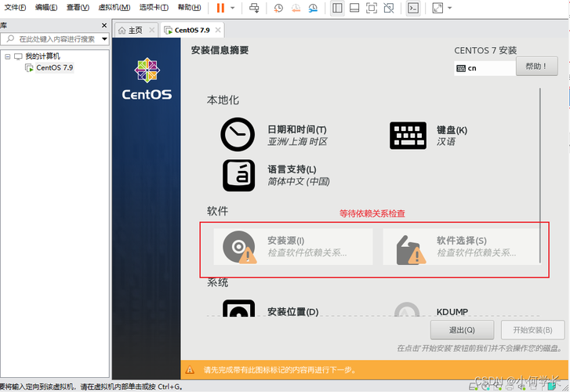
Task: Open 语言支持(L) settings icon
Action: (238, 176)
